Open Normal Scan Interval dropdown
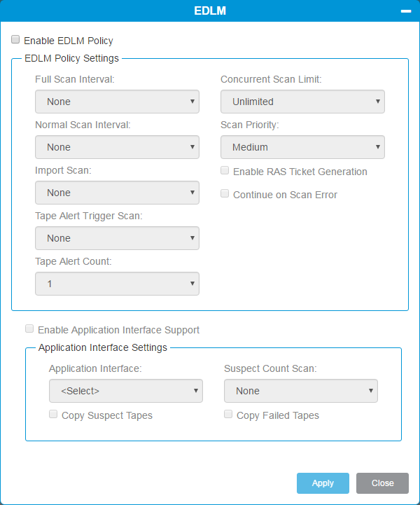This screenshot has height=505, width=420. [117, 147]
